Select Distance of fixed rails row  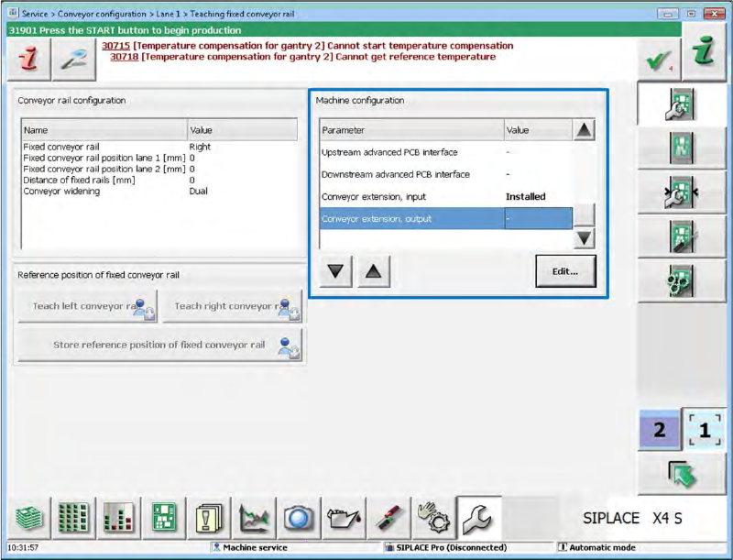(159, 180)
